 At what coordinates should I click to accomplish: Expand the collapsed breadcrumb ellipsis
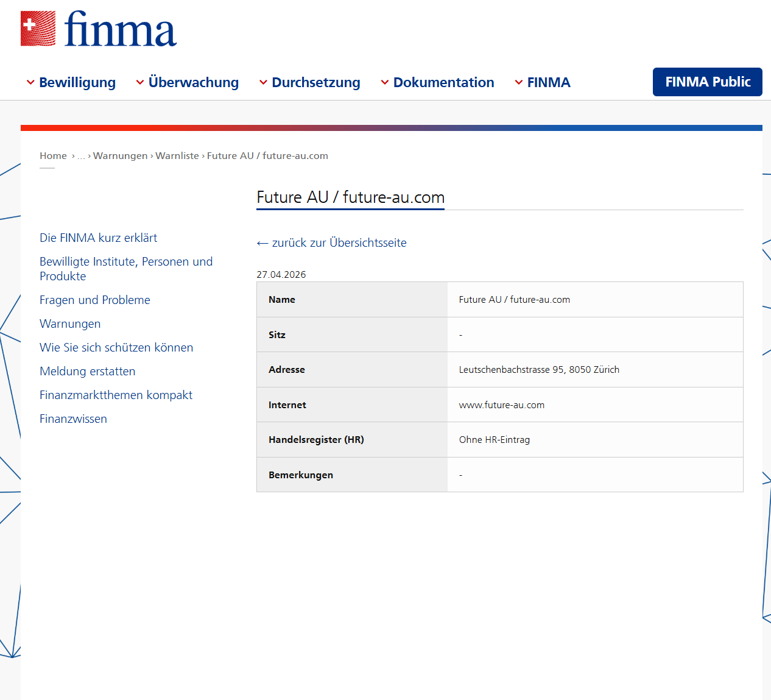82,156
